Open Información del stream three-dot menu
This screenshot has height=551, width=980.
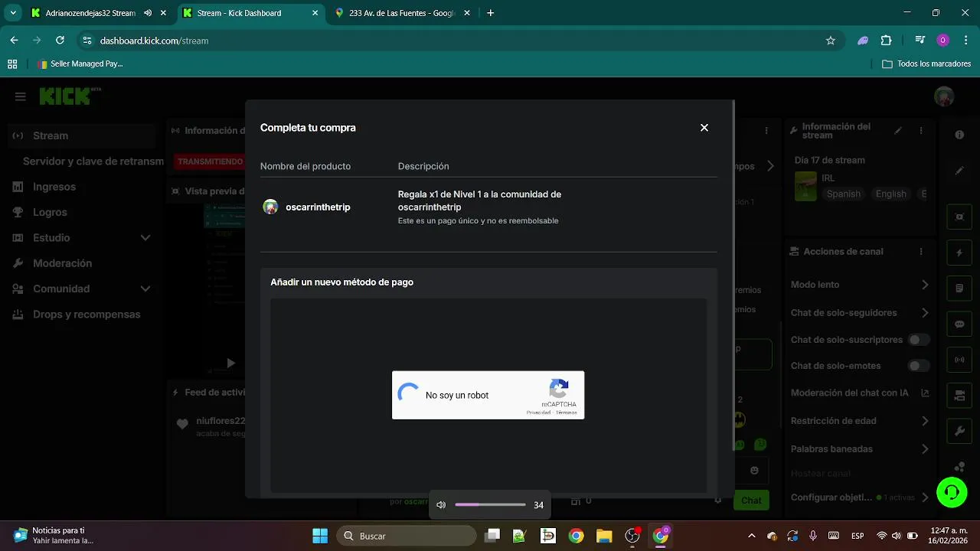[x=921, y=131]
